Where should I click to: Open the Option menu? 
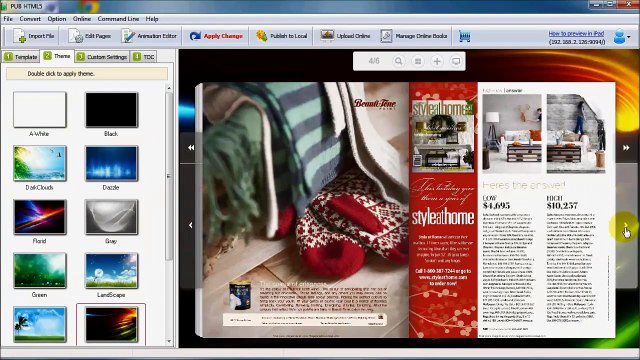pyautogui.click(x=56, y=19)
